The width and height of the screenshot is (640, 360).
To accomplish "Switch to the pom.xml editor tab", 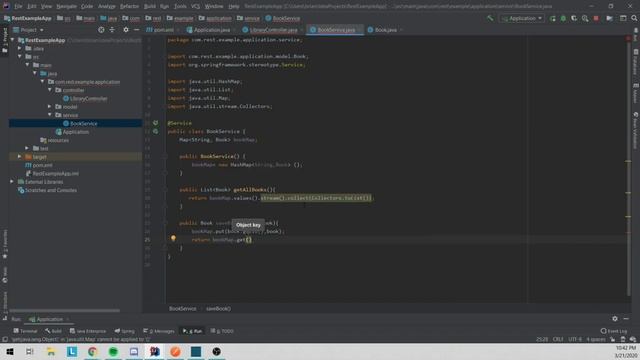I will (162, 30).
